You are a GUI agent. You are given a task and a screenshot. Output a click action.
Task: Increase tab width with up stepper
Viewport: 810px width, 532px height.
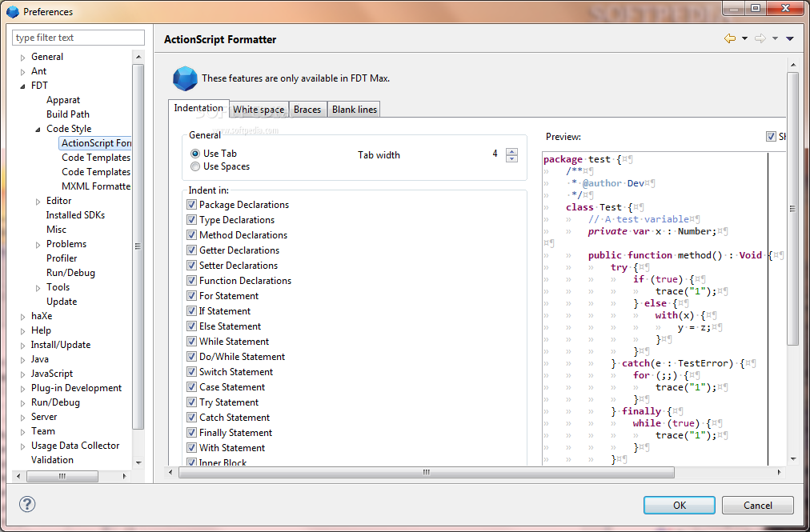click(512, 151)
